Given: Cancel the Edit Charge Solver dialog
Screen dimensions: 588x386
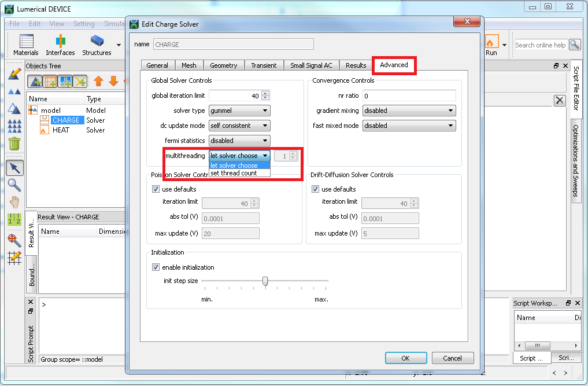Looking at the screenshot, I should [x=453, y=358].
